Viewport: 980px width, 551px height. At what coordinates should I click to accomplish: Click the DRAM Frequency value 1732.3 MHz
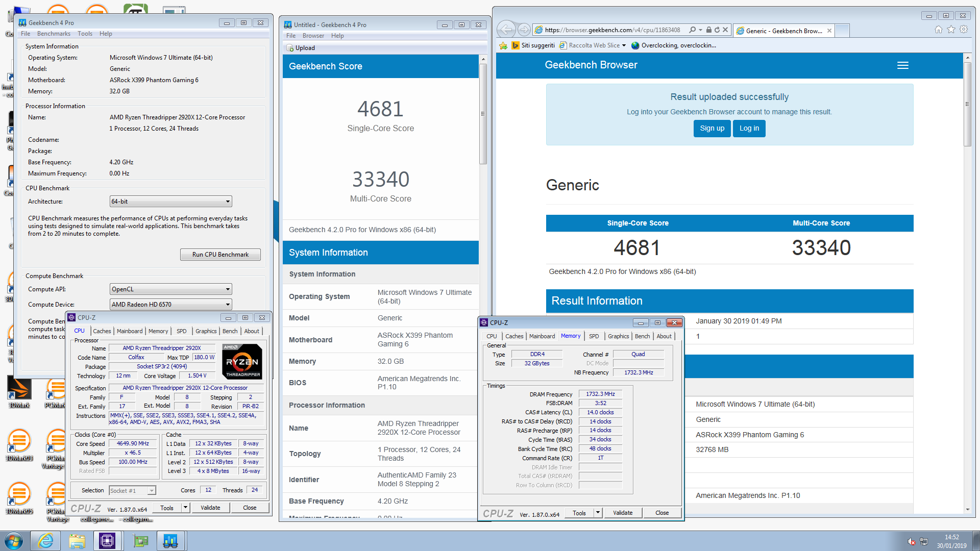point(600,394)
